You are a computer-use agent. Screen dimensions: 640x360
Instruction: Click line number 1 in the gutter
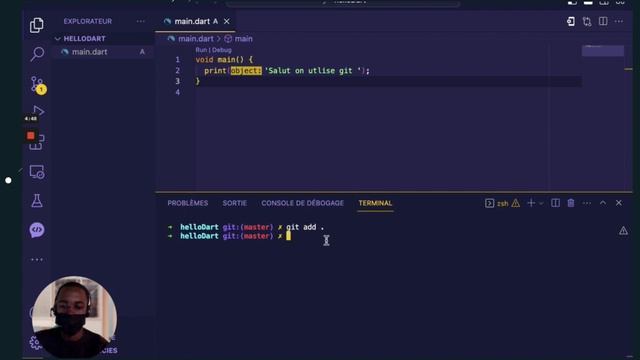point(178,60)
